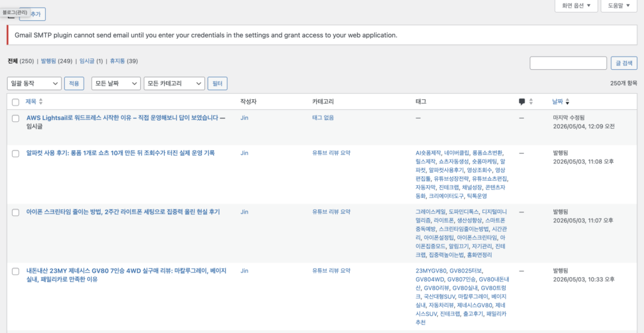
Task: Open the 모든 카테고리 category dropdown
Action: (x=174, y=83)
